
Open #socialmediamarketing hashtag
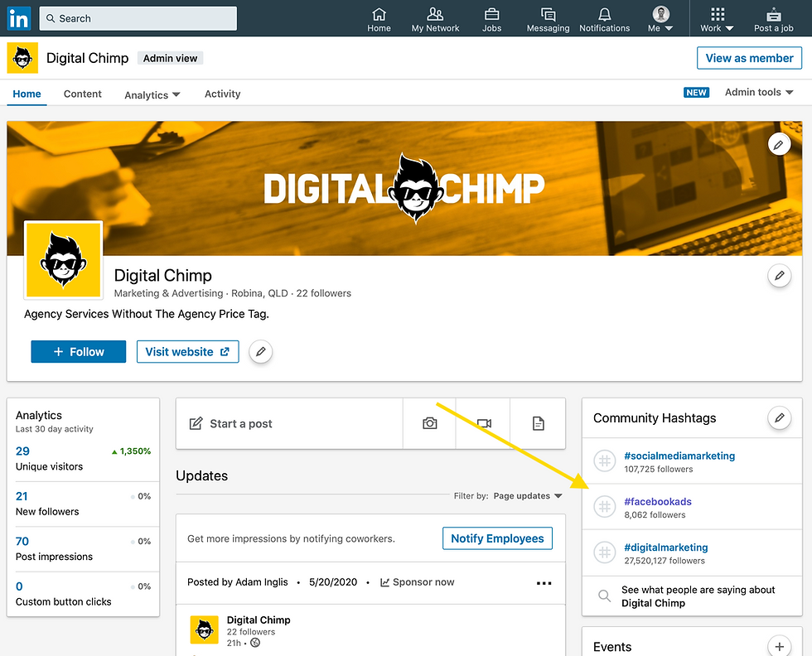[679, 456]
